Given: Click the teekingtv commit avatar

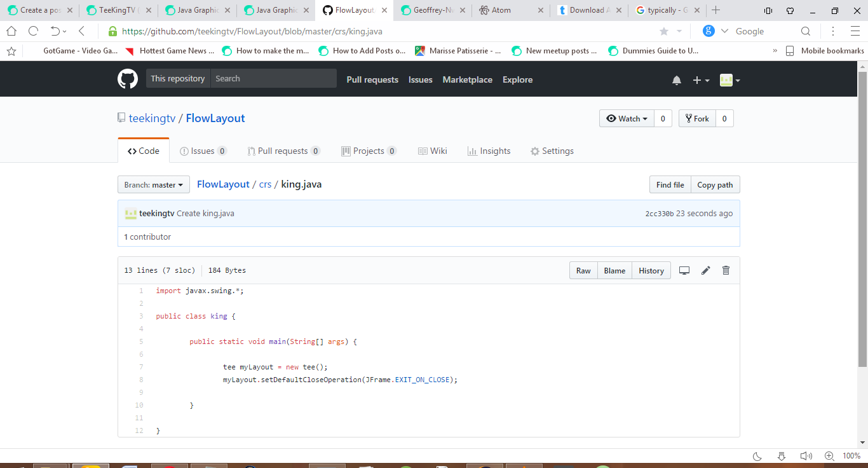Looking at the screenshot, I should pos(131,214).
